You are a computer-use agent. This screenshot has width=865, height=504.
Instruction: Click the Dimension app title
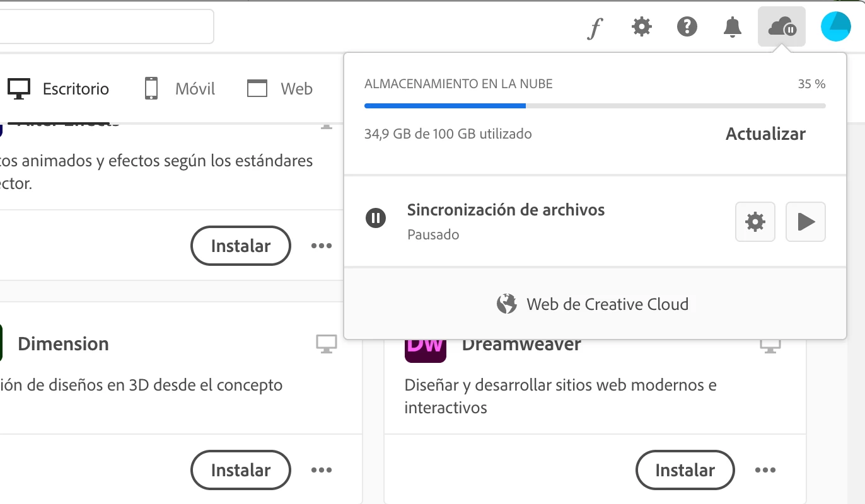click(x=63, y=343)
